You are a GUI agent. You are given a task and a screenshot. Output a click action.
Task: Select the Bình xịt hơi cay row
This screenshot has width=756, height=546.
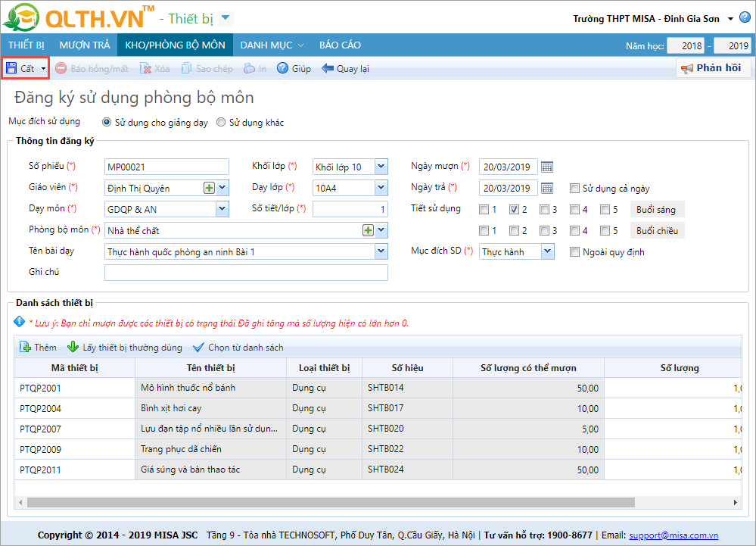pyautogui.click(x=378, y=408)
